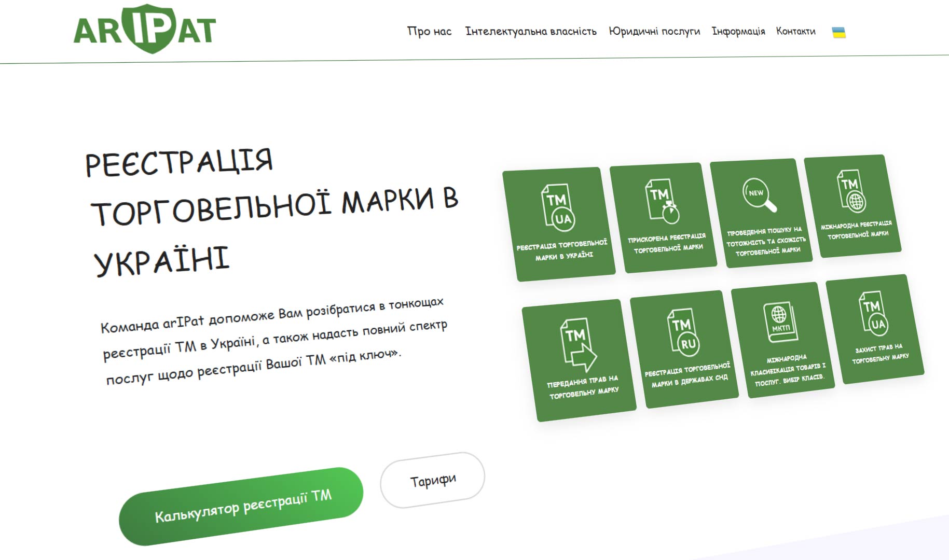Click the TM RU document icon

tap(683, 333)
